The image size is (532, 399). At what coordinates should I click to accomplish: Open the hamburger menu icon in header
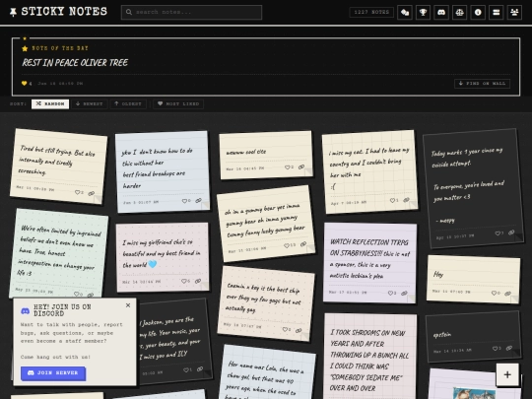coord(496,12)
